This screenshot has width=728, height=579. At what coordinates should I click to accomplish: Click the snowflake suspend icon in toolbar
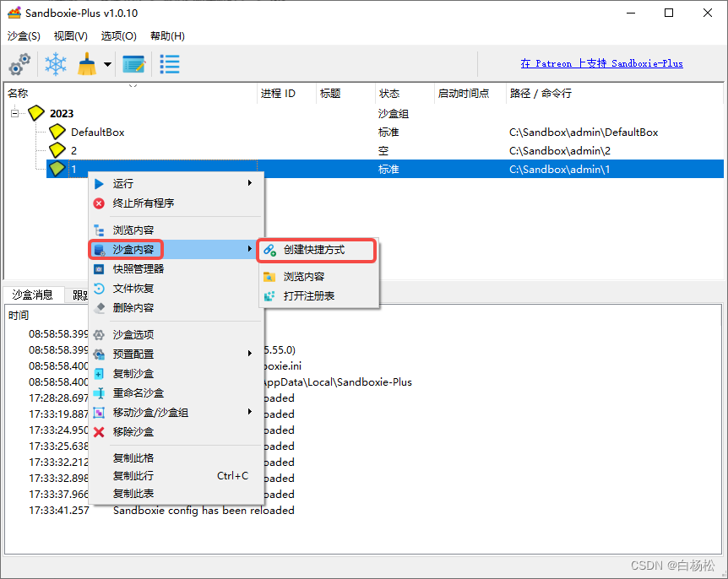click(x=56, y=64)
